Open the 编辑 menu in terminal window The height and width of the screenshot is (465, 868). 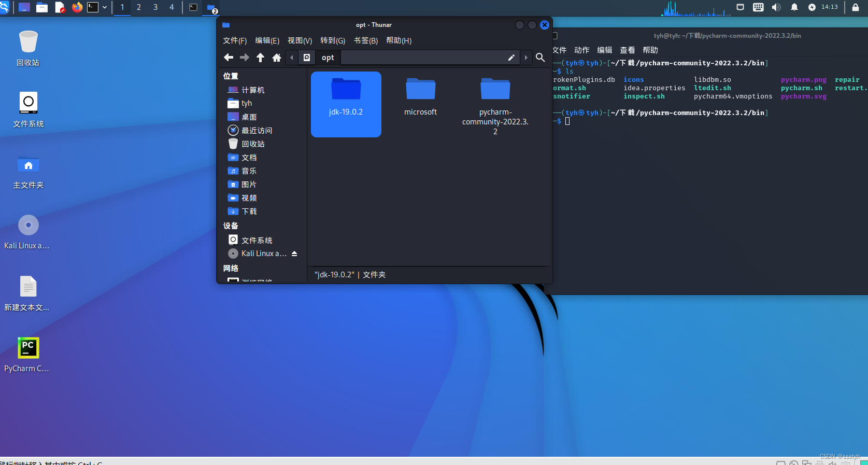[605, 50]
